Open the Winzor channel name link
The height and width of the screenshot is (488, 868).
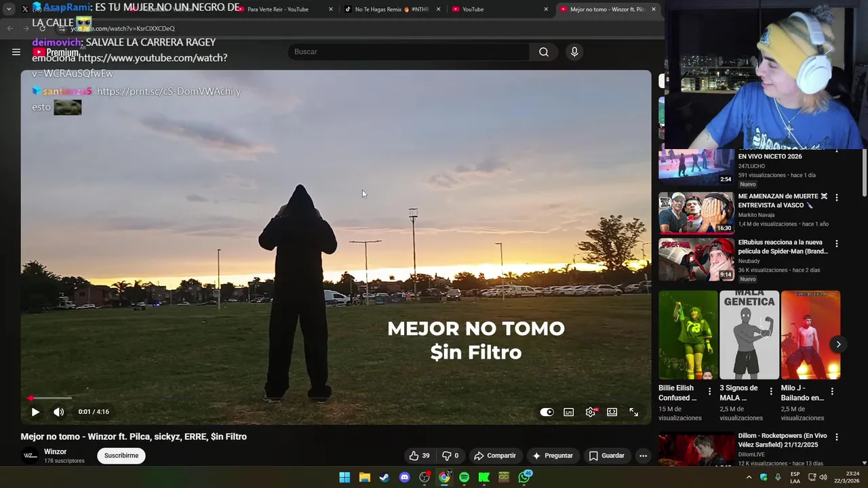(56, 452)
